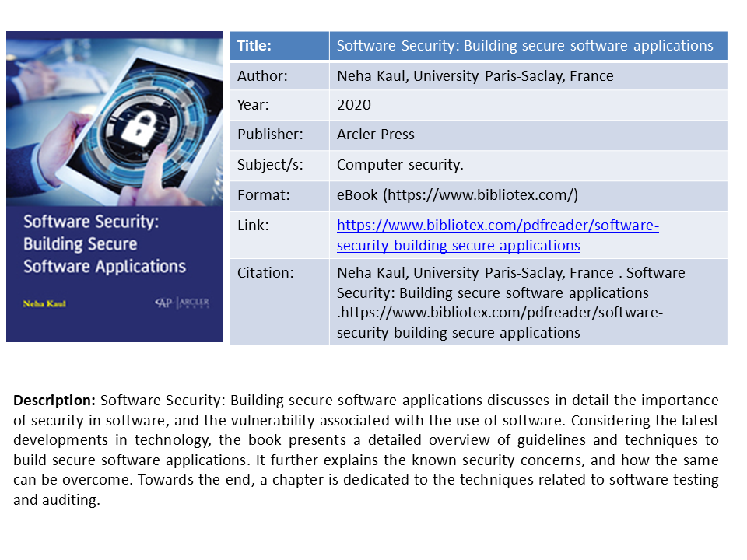Select the year value "2020"
Image resolution: width=747 pixels, height=560 pixels.
pyautogui.click(x=354, y=105)
